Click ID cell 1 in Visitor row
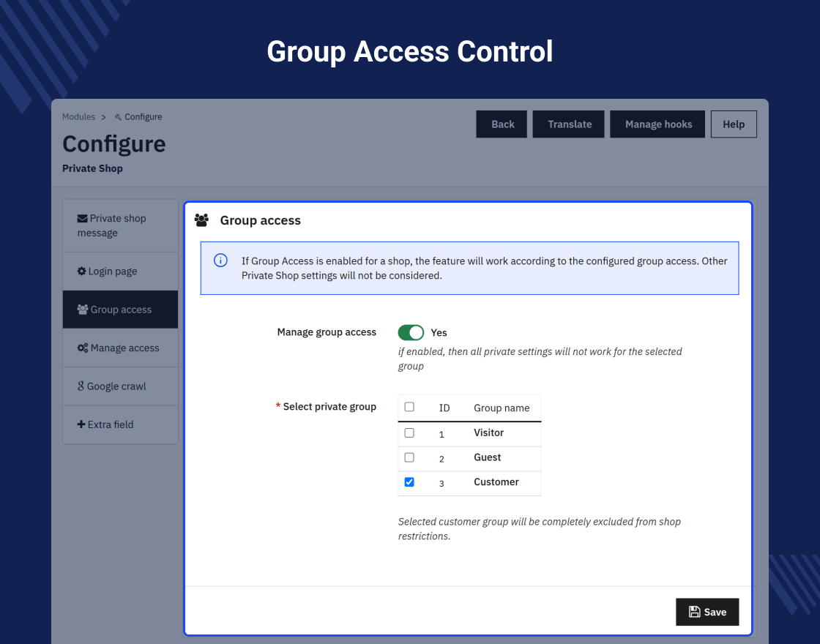 pyautogui.click(x=441, y=435)
